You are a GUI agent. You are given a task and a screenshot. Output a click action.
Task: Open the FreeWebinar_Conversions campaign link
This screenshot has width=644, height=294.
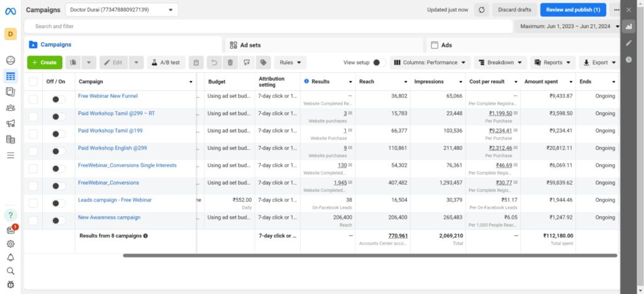[x=108, y=183]
